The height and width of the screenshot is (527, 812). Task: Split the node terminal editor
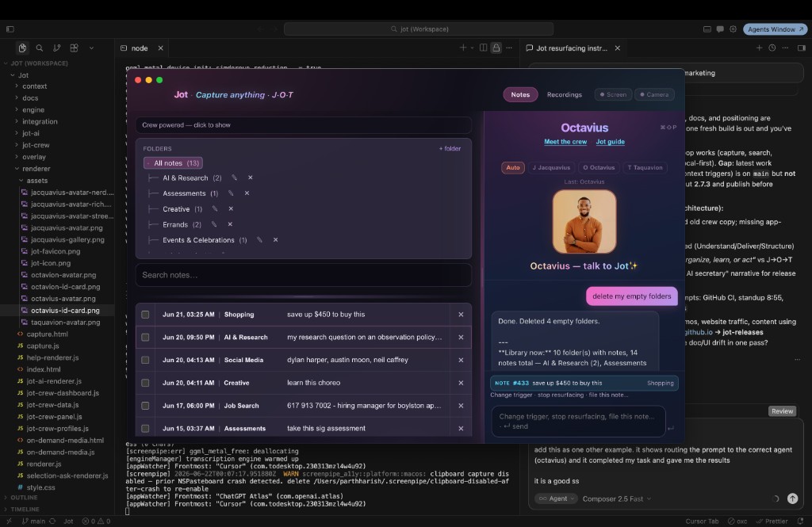483,48
